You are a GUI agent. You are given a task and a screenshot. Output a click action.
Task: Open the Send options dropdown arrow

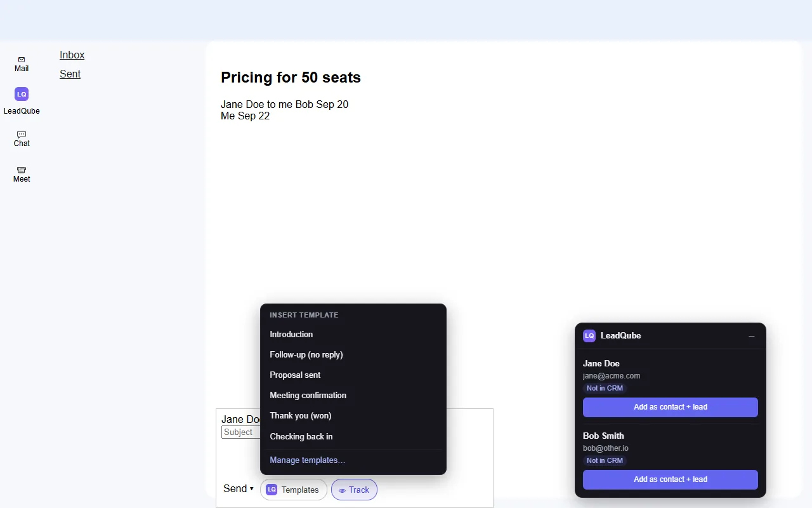pyautogui.click(x=252, y=489)
